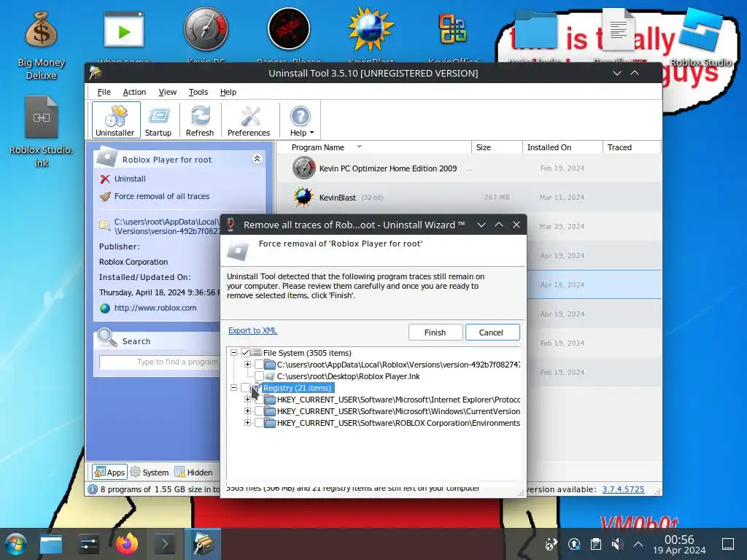Open the http://www.roblox.com link

pos(155,308)
